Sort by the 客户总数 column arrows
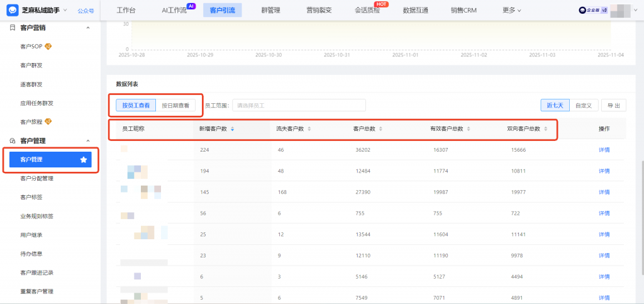Image resolution: width=644 pixels, height=304 pixels. pyautogui.click(x=380, y=129)
